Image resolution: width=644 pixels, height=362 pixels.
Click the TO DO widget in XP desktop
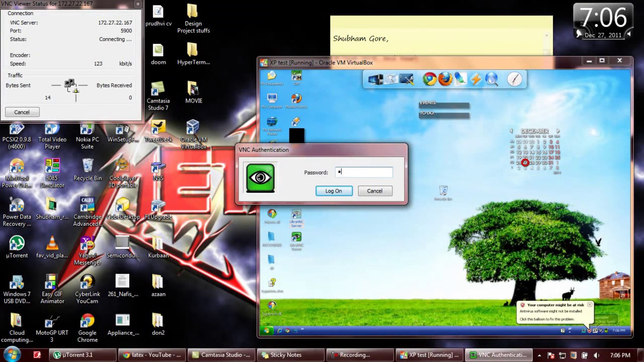(x=444, y=114)
